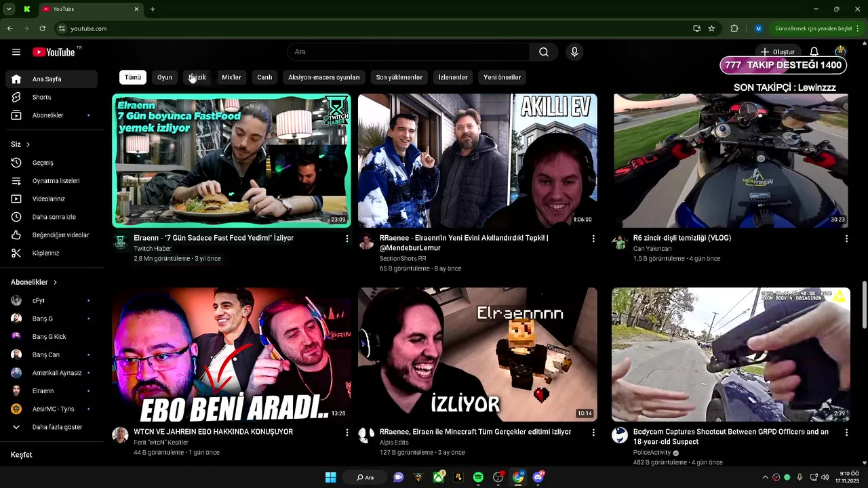Activate voice search microphone
Viewport: 868px width, 488px height.
click(574, 52)
